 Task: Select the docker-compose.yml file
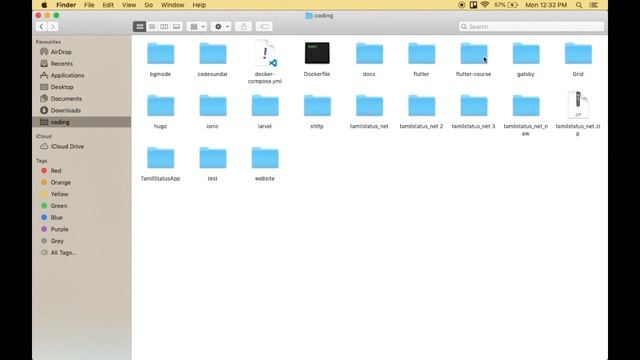coord(265,53)
